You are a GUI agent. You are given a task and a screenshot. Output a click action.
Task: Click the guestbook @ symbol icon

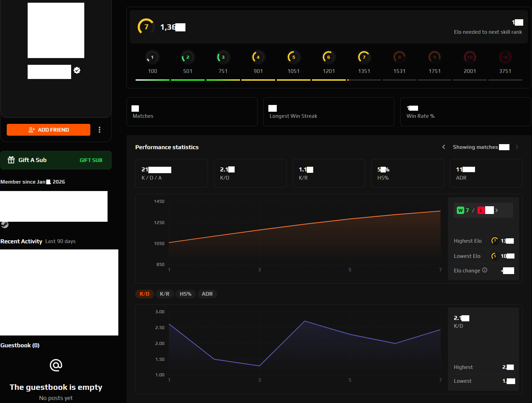pyautogui.click(x=56, y=365)
